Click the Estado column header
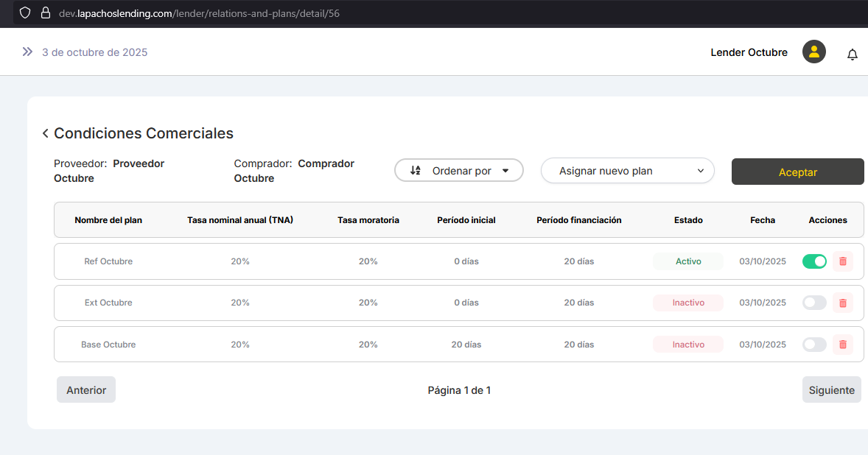Viewport: 868px width, 455px height. (688, 220)
